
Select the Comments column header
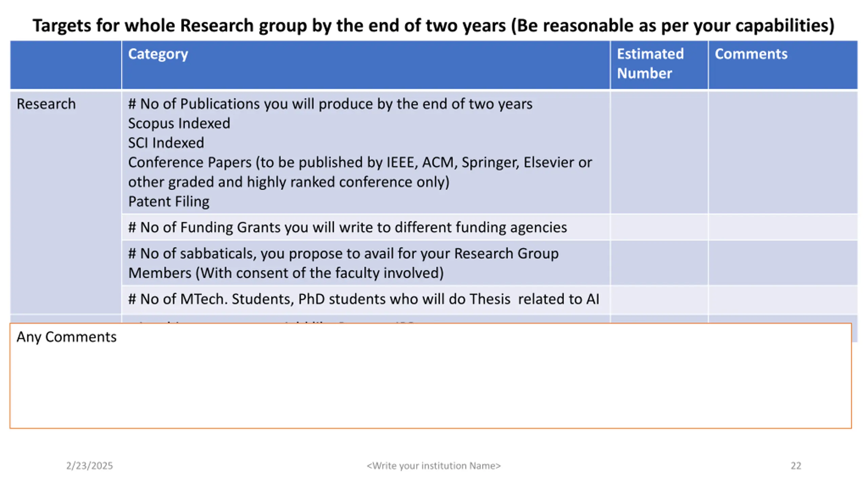tap(783, 65)
